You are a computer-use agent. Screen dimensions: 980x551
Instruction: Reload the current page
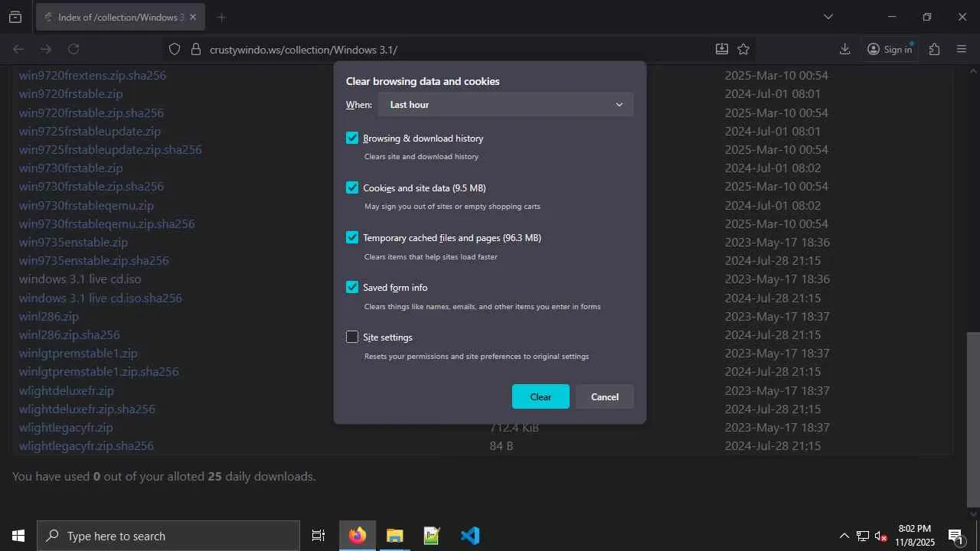(x=73, y=49)
